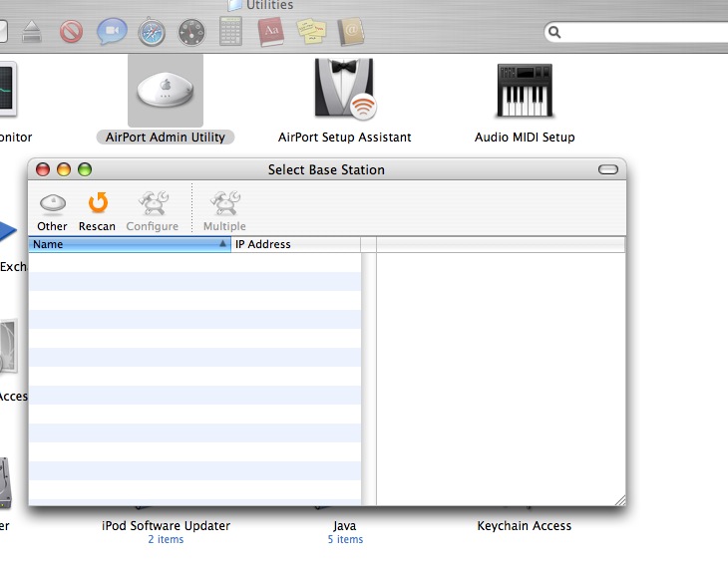The image size is (728, 563).
Task: Click the AirPort Setup Assistant label
Action: (344, 138)
